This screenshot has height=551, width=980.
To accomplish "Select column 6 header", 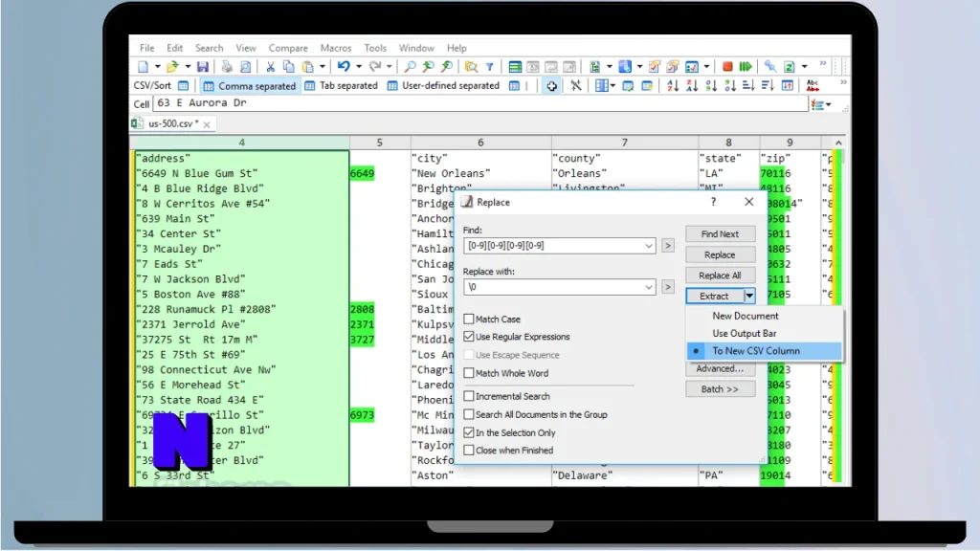I will click(x=480, y=143).
